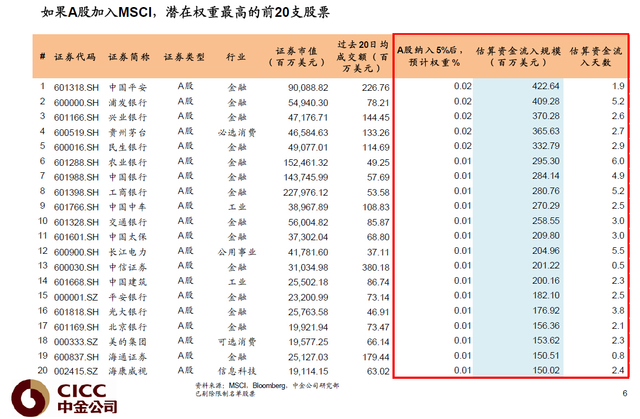Click stock code 000333.SZ
640x419 pixels.
click(76, 342)
